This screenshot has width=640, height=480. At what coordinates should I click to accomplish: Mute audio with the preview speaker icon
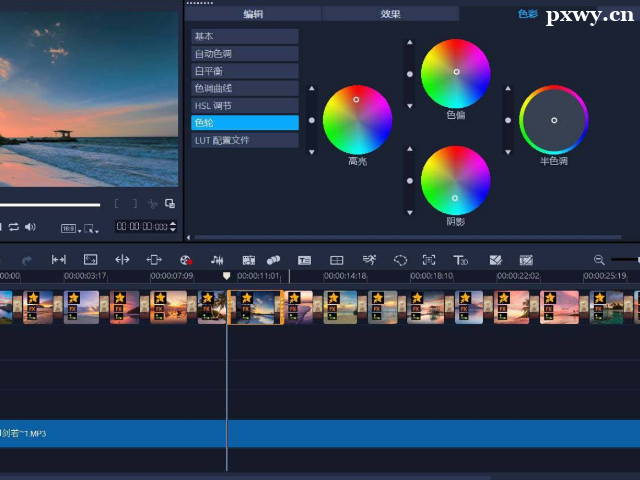30,227
